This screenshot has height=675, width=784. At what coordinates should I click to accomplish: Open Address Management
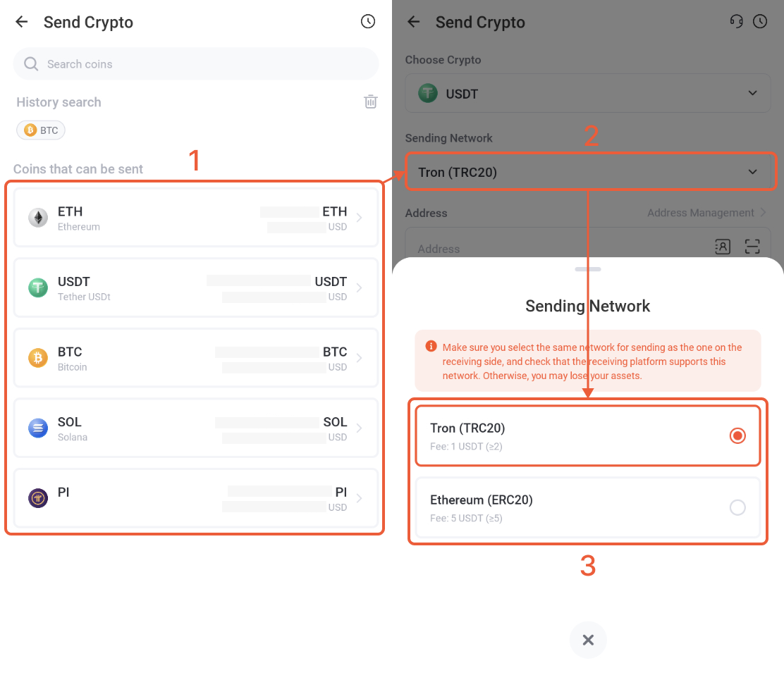[x=701, y=213]
